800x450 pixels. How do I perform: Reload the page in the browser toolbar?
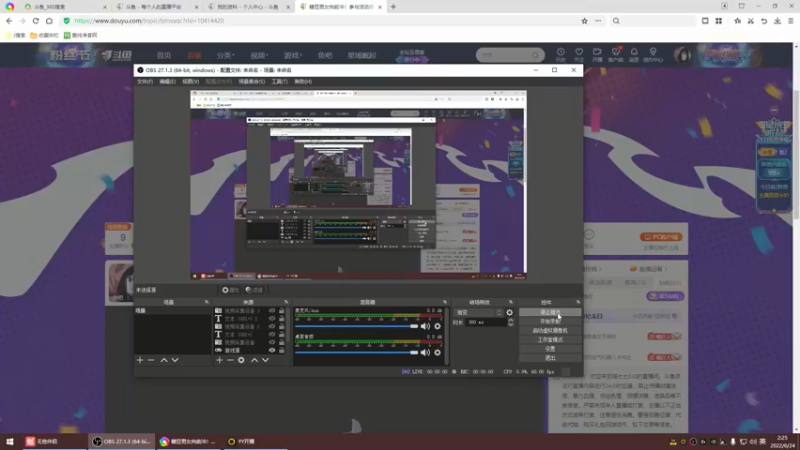click(36, 21)
